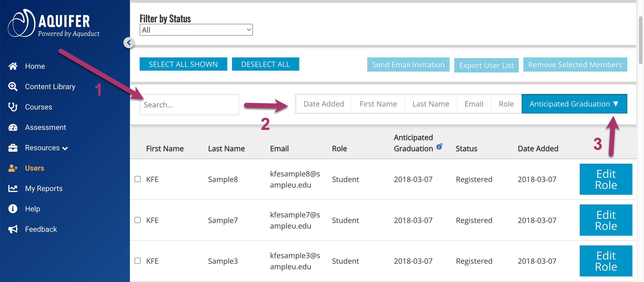This screenshot has width=644, height=282.
Task: Click Export User List button
Action: click(487, 65)
